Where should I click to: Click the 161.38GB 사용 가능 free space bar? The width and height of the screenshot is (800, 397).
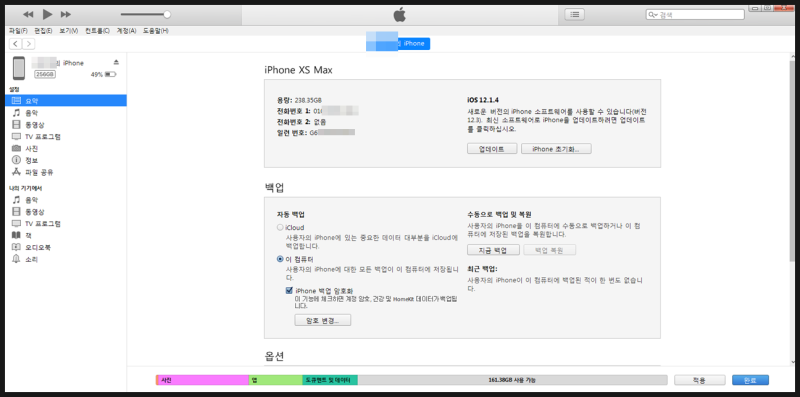pos(512,380)
